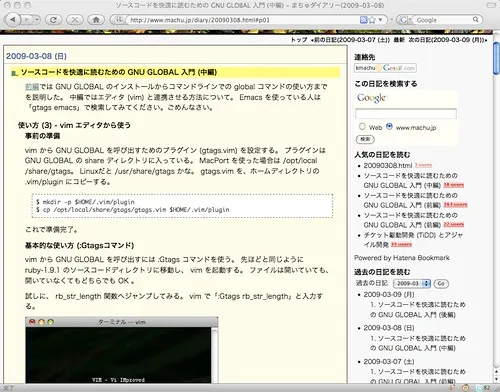This screenshot has width=500, height=392.
Task: Open the 20090308.html popular entry
Action: [x=388, y=165]
